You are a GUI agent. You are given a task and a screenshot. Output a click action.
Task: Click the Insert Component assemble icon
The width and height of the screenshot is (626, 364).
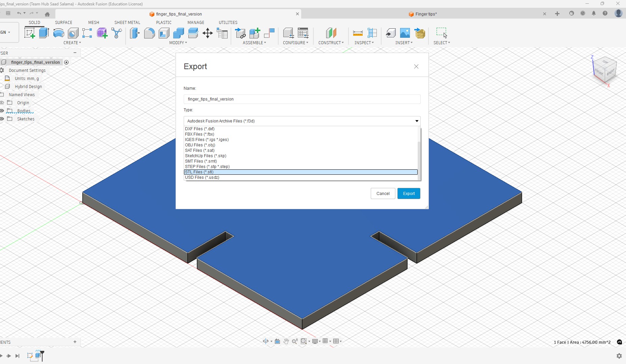[x=240, y=33]
